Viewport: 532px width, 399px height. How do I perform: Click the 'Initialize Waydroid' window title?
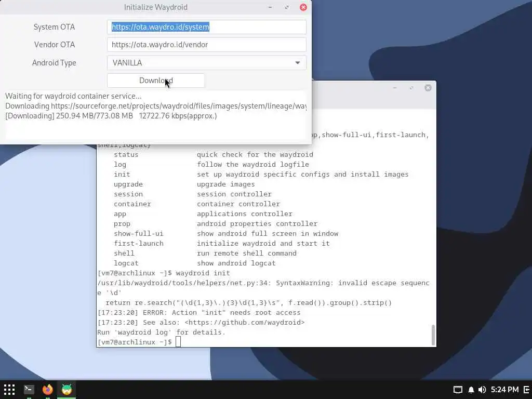tap(155, 7)
